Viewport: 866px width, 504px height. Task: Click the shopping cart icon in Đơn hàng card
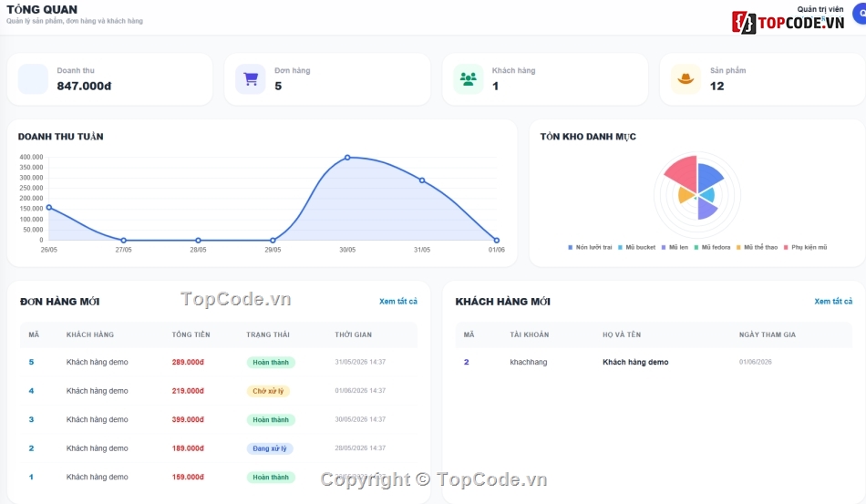(251, 79)
